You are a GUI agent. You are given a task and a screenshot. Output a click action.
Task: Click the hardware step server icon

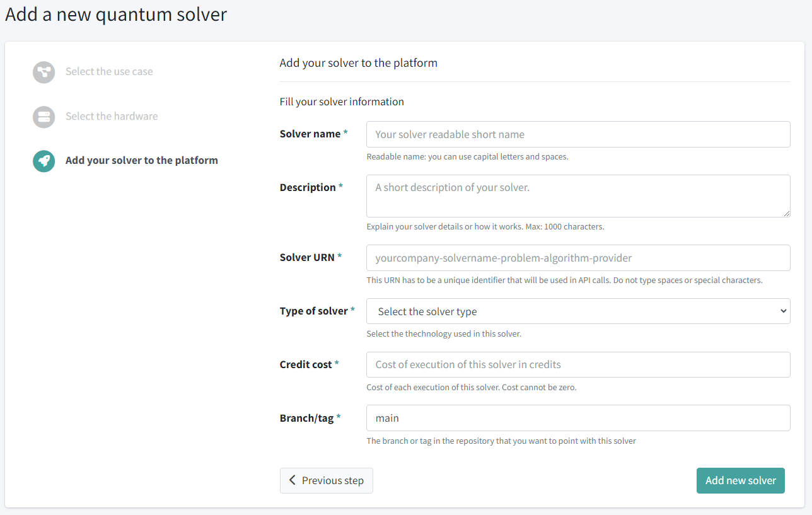click(x=44, y=117)
